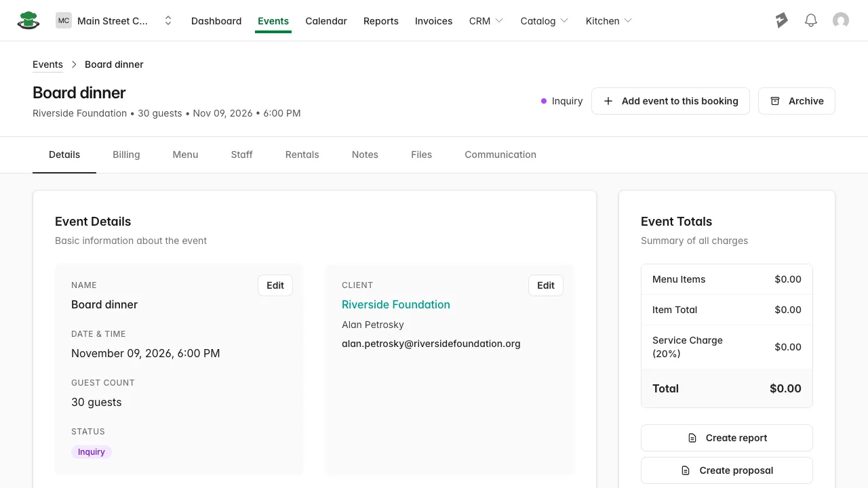868x488 pixels.
Task: Select the '30 guests' guest count value
Action: 96,402
